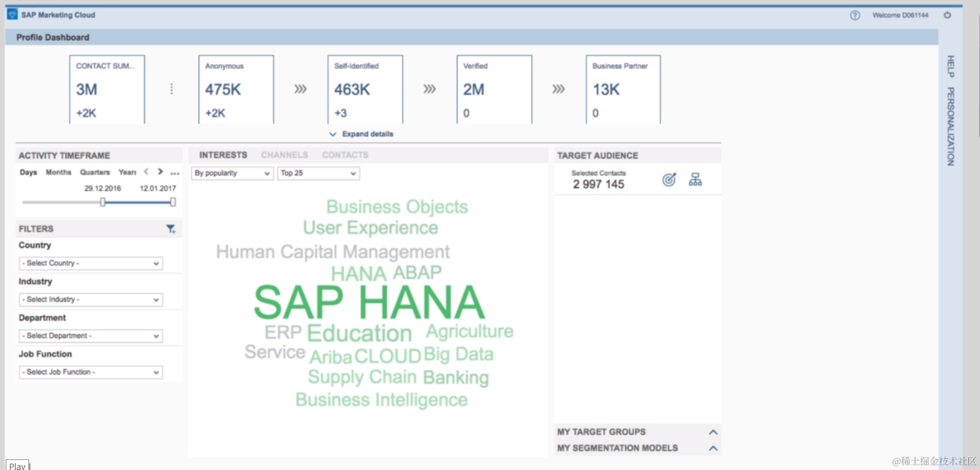Click the vertical dots after Contact Summary
This screenshot has height=470, width=980.
172,89
